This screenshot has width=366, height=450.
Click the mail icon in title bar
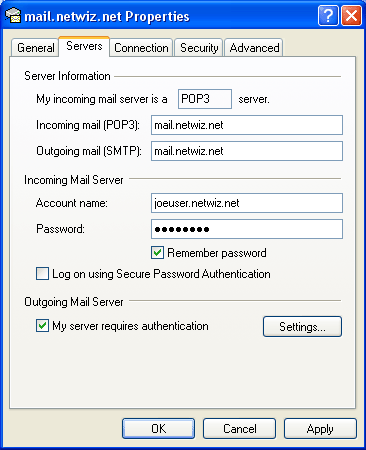(x=13, y=16)
